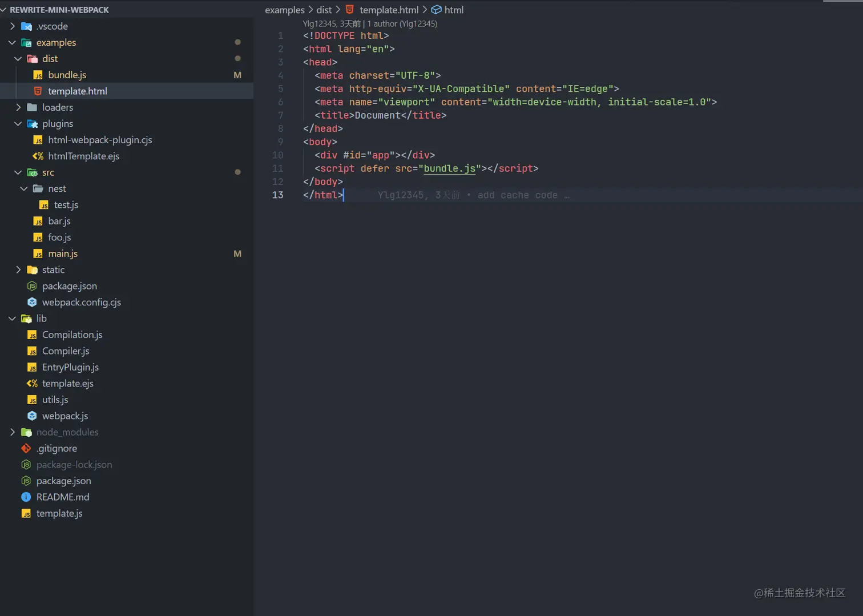
Task: Open Compiler.js in the explorer
Action: pos(66,351)
